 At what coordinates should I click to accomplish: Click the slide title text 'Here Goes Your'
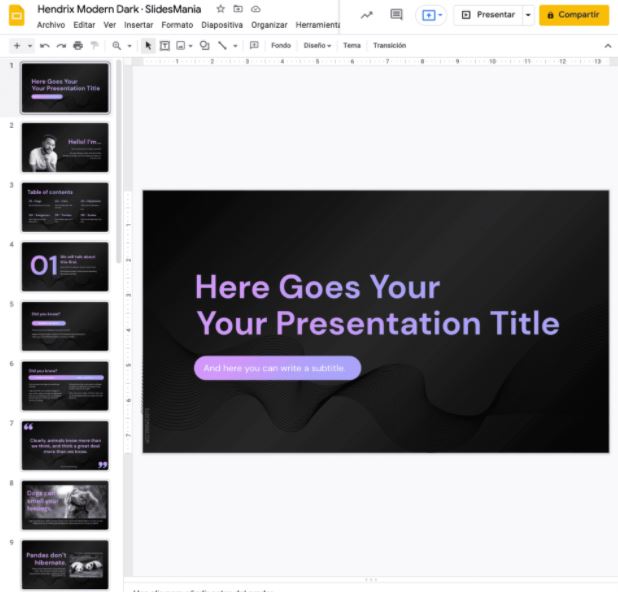point(318,287)
